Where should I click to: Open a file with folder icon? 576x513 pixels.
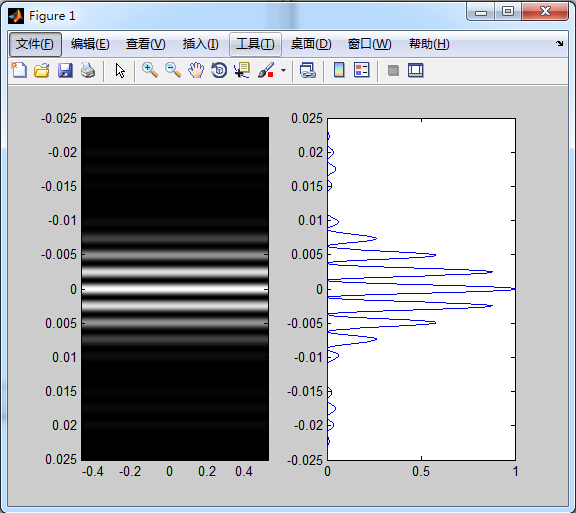[x=42, y=70]
